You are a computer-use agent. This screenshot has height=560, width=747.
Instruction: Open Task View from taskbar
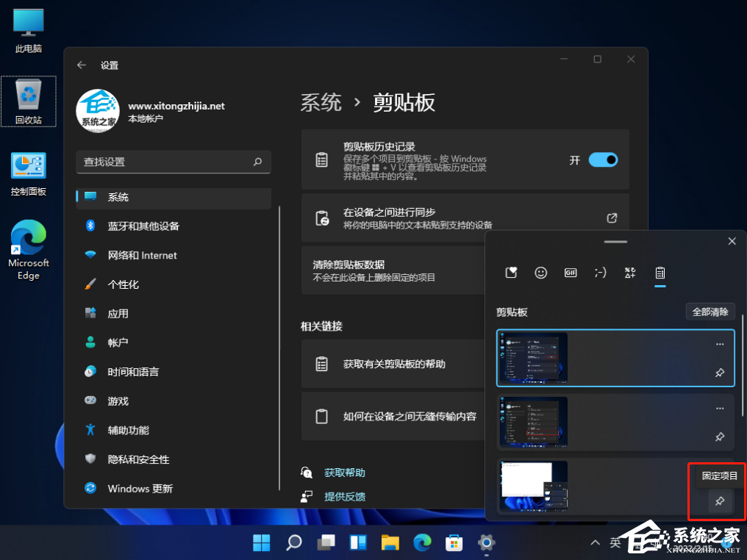click(326, 542)
